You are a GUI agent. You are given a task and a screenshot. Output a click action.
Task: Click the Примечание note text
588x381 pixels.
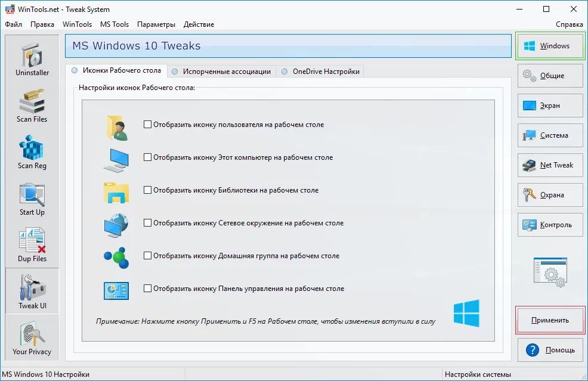point(265,321)
